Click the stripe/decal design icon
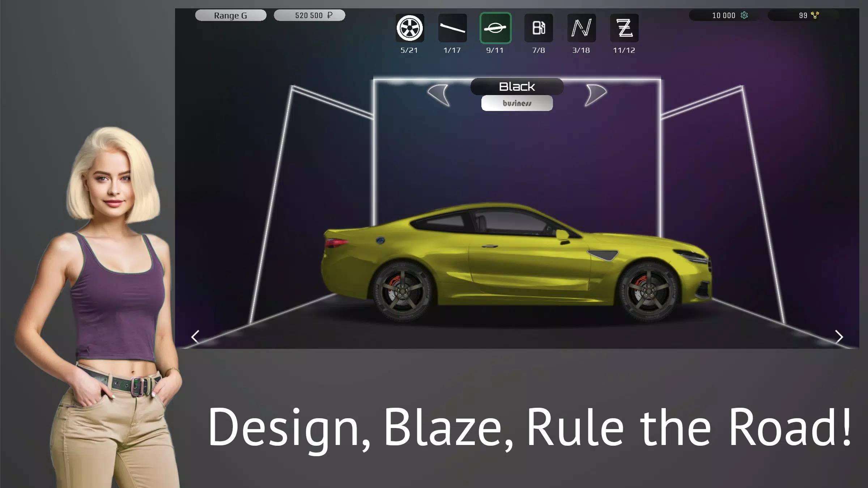The height and width of the screenshot is (488, 868). (x=452, y=28)
